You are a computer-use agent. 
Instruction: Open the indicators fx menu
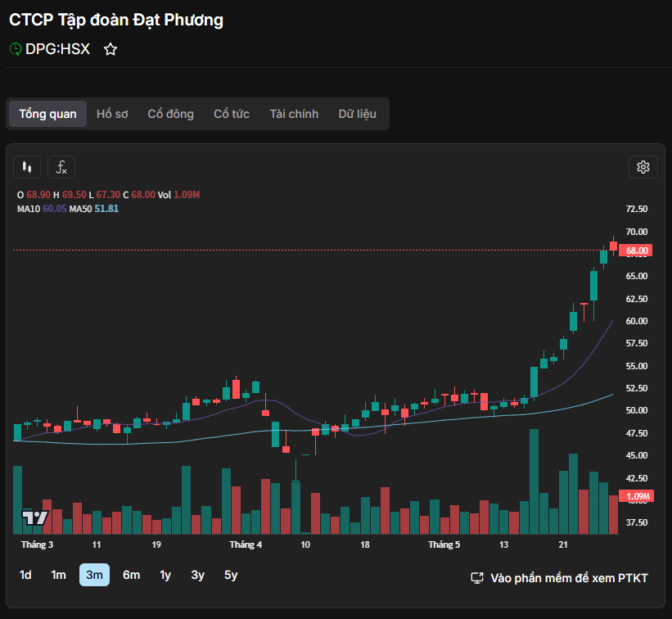tap(61, 167)
